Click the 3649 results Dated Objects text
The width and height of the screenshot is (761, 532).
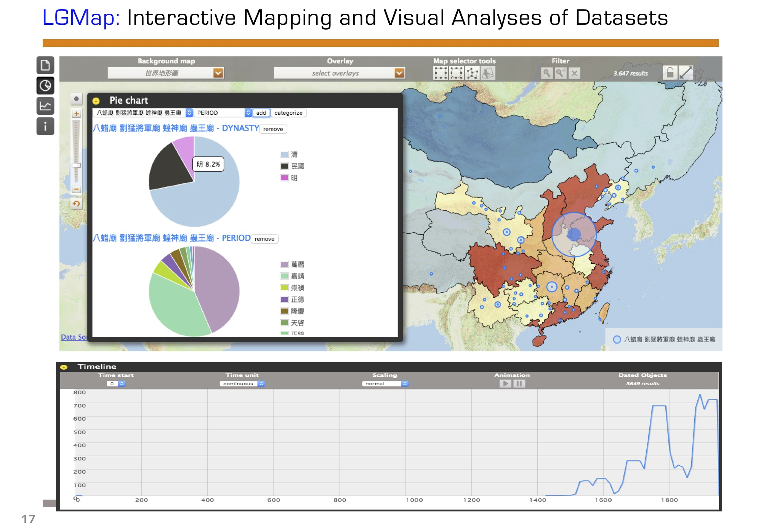click(x=642, y=384)
